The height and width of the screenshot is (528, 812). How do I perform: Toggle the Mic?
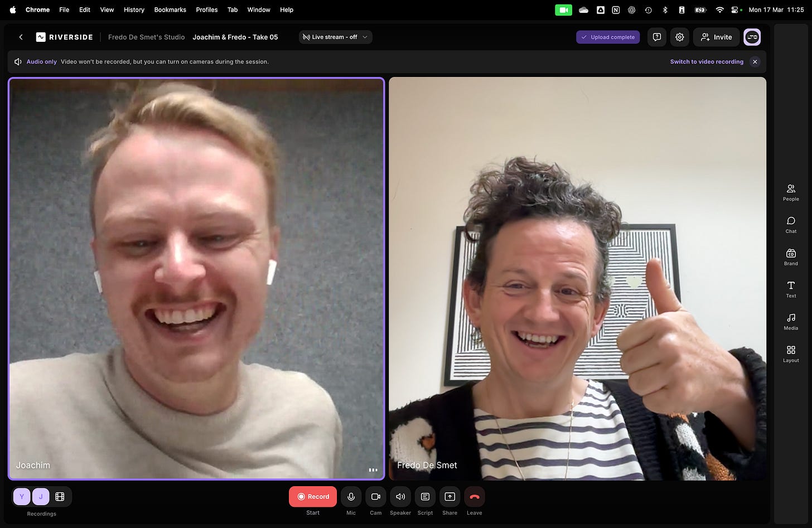(351, 496)
